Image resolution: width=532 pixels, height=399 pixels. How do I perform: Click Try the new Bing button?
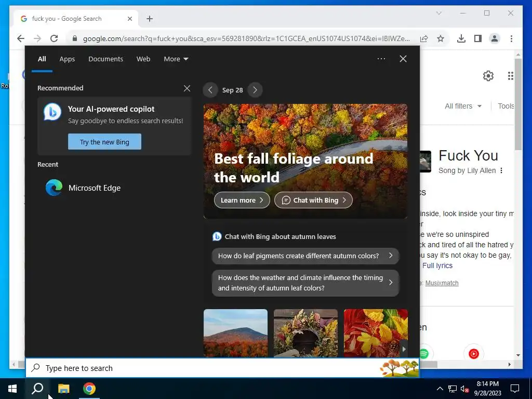click(104, 141)
